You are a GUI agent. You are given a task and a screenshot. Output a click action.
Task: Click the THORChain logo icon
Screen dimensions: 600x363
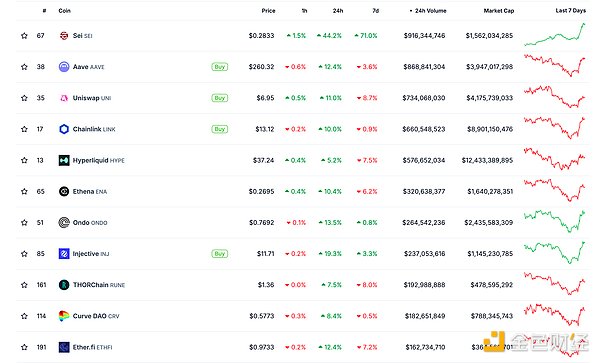[64, 285]
